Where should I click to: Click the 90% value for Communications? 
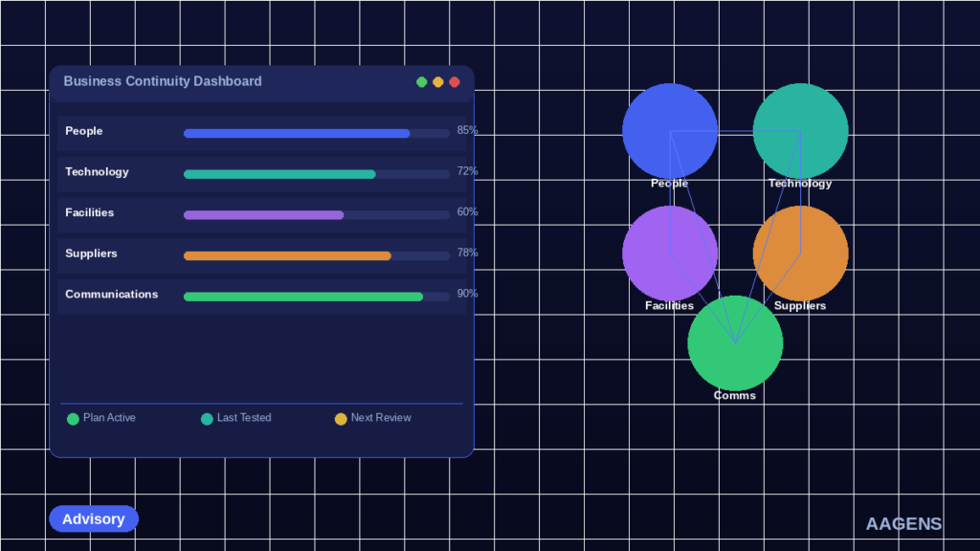(x=467, y=294)
